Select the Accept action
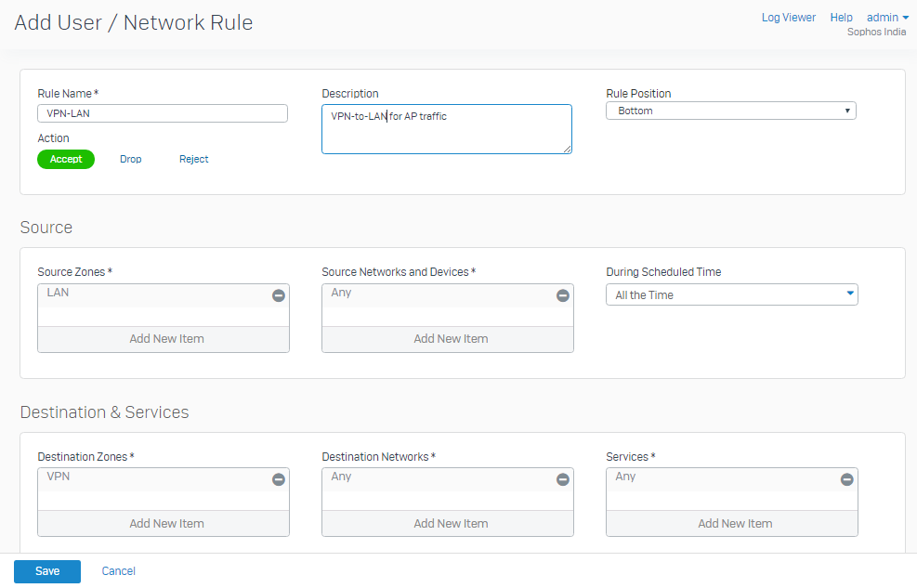Screen dimensions: 917x588 tap(65, 159)
